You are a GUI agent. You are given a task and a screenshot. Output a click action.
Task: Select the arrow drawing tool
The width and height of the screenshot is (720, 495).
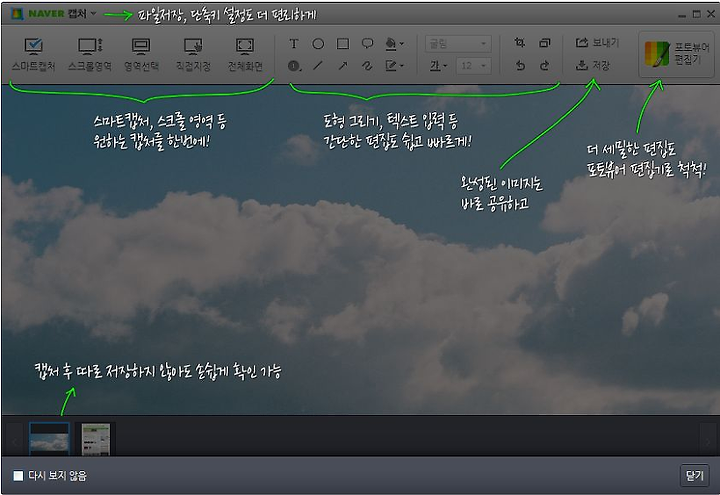[343, 66]
